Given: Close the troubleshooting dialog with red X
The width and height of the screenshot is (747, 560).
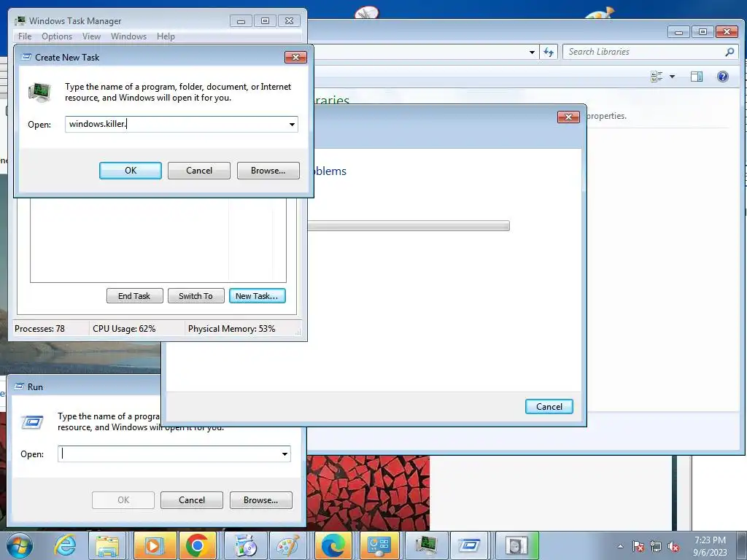Looking at the screenshot, I should pyautogui.click(x=568, y=117).
